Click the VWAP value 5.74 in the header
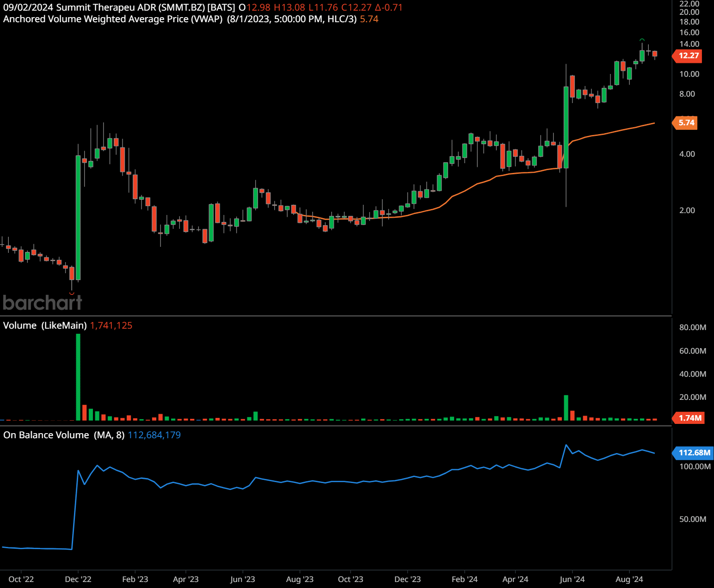The image size is (714, 588). 369,19
